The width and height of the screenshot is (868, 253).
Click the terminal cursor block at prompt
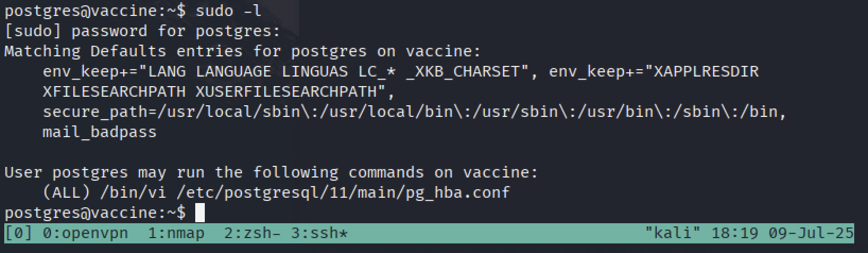point(200,213)
